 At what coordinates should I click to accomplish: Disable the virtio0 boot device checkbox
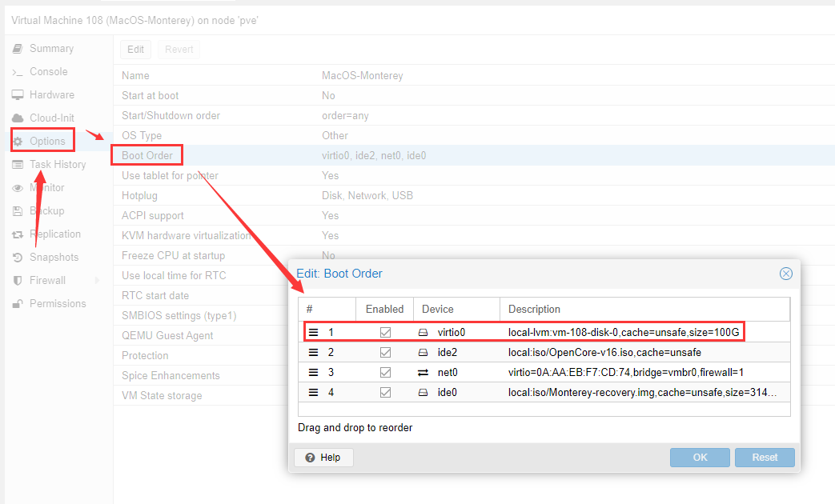[385, 332]
